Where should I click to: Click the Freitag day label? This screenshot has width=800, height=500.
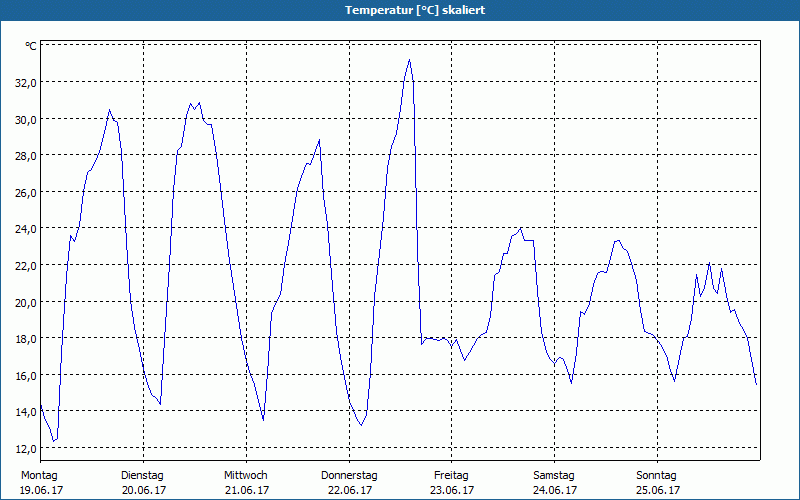[451, 476]
